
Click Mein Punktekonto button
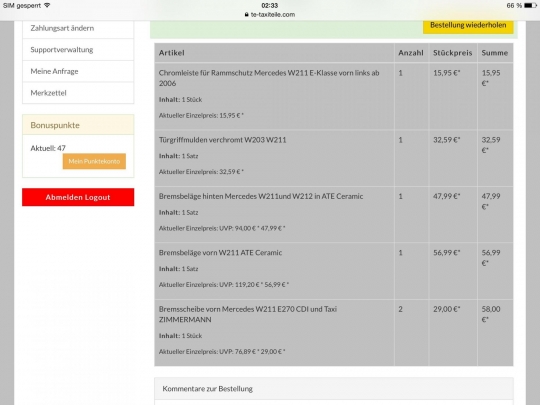(x=94, y=161)
